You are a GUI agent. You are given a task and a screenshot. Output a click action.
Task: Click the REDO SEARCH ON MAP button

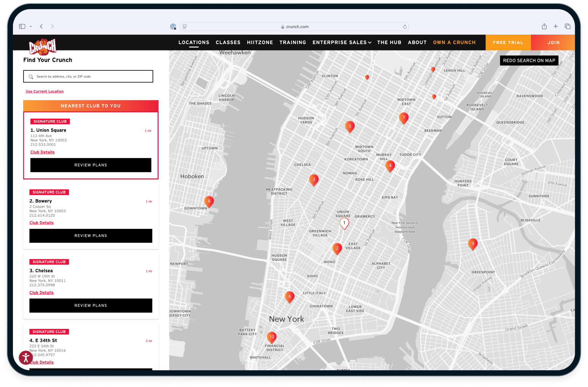pos(529,60)
